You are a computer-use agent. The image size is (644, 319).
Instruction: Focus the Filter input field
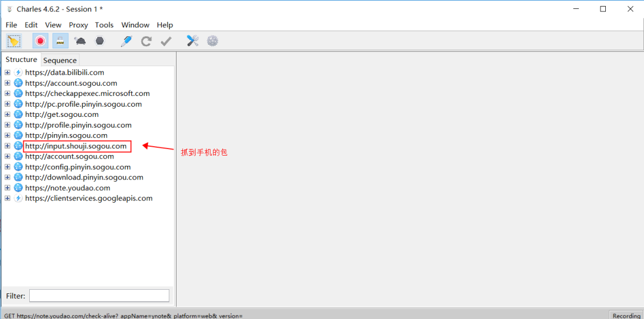point(99,296)
